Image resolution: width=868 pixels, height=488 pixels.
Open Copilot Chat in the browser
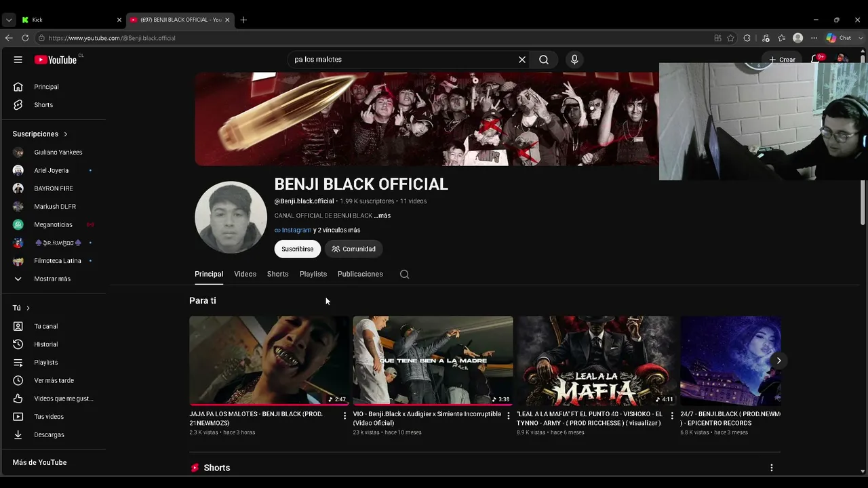click(839, 38)
